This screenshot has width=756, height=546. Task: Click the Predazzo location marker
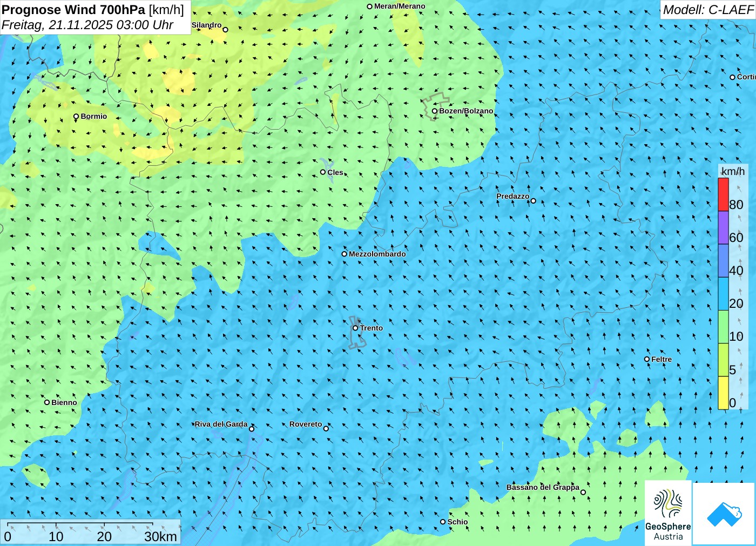(534, 201)
